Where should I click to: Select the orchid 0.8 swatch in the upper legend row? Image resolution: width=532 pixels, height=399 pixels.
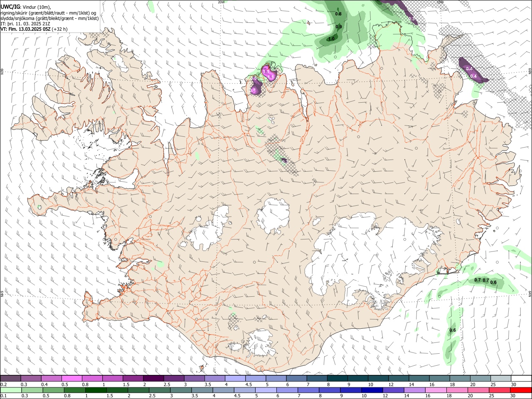click(x=92, y=379)
